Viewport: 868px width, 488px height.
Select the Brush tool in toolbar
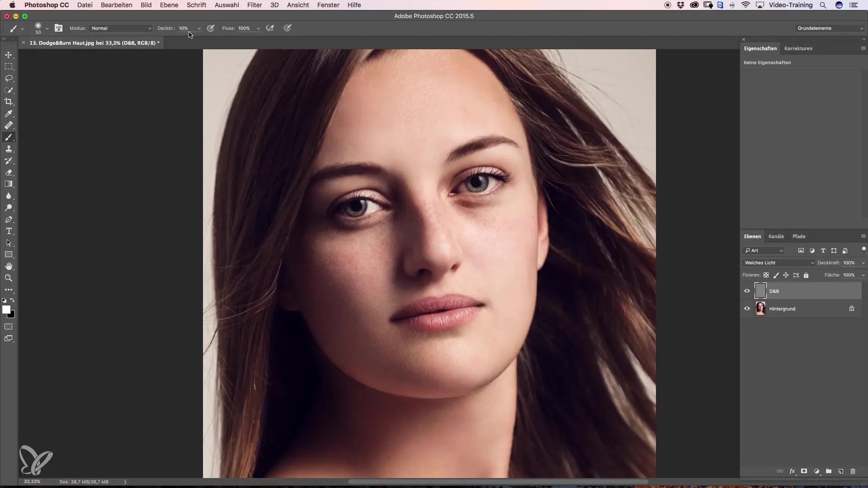click(9, 137)
